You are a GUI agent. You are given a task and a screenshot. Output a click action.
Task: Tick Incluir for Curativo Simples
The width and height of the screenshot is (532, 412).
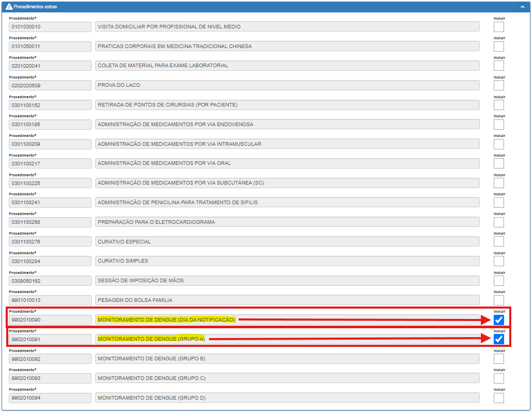click(499, 261)
